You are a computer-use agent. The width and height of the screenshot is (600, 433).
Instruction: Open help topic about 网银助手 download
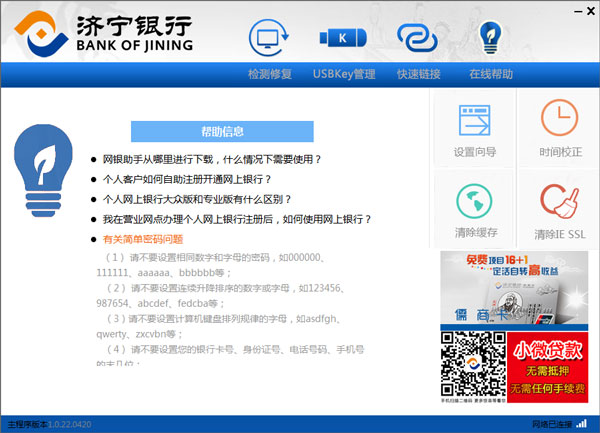coord(212,159)
